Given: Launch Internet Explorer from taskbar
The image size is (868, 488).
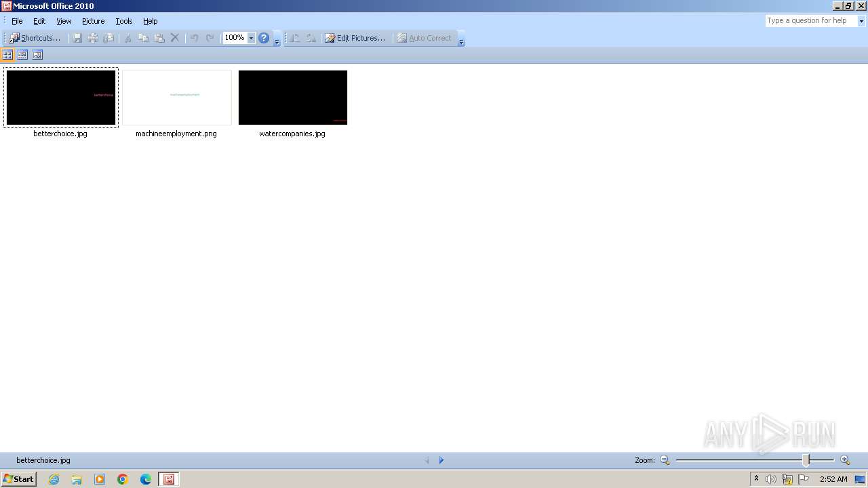Looking at the screenshot, I should pyautogui.click(x=54, y=479).
